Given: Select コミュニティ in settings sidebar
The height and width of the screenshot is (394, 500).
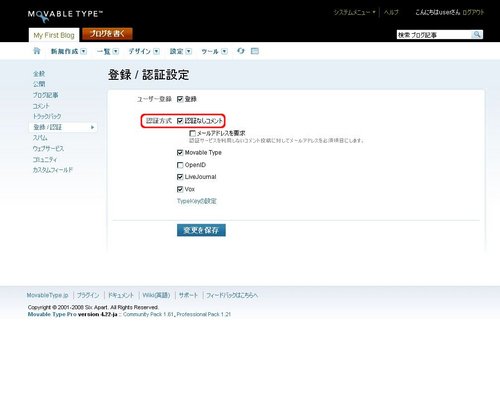Looking at the screenshot, I should (45, 159).
